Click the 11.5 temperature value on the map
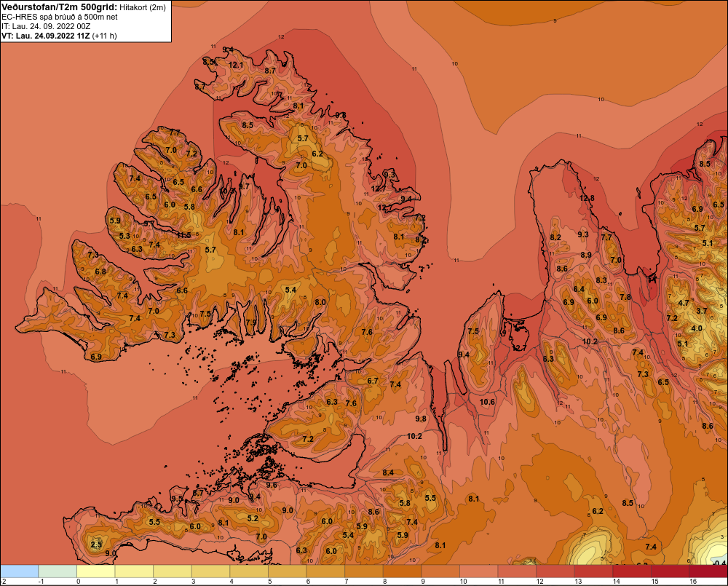Image resolution: width=728 pixels, height=586 pixels. pyautogui.click(x=184, y=235)
